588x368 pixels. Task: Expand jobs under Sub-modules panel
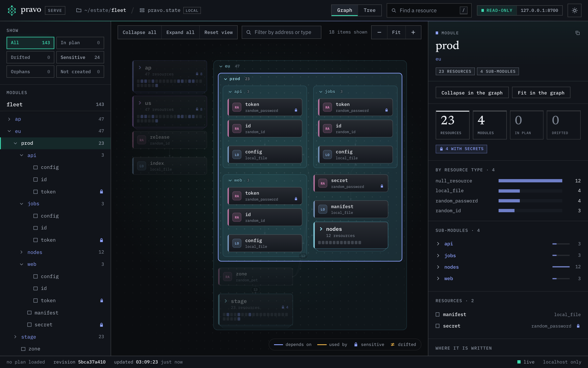pos(438,256)
